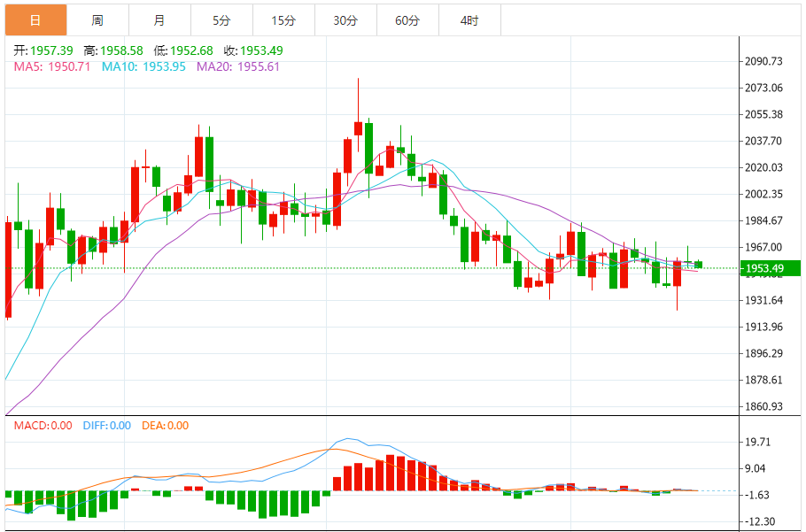Open the 30分 timeframe tab
The image size is (806, 532).
[x=346, y=20]
